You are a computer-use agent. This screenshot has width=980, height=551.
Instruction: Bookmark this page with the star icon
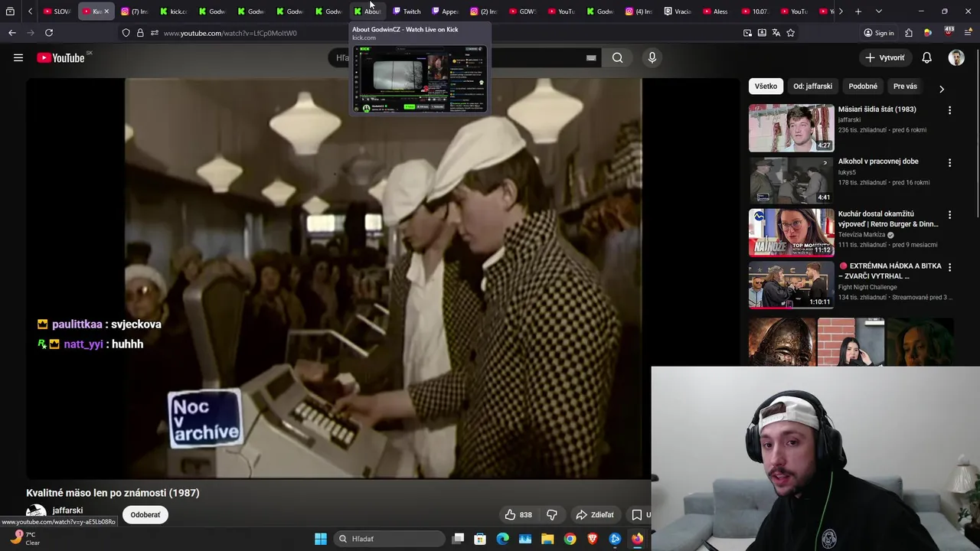point(790,33)
